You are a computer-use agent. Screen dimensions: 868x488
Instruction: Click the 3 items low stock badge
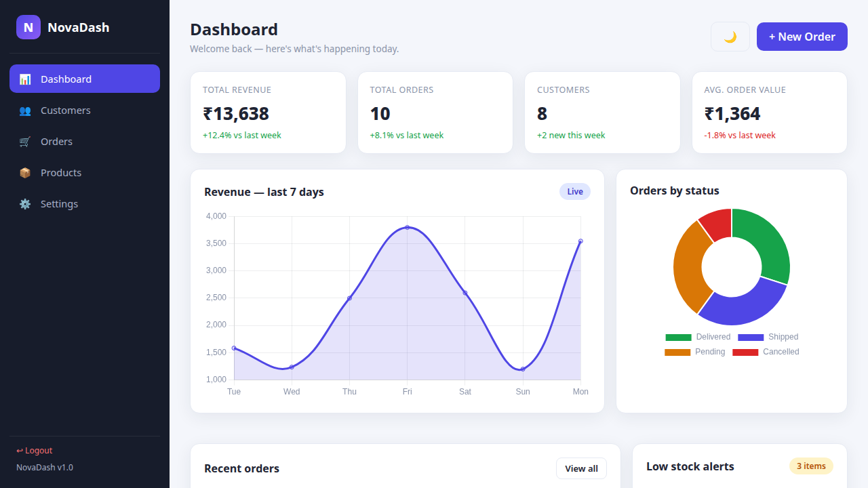click(x=811, y=466)
